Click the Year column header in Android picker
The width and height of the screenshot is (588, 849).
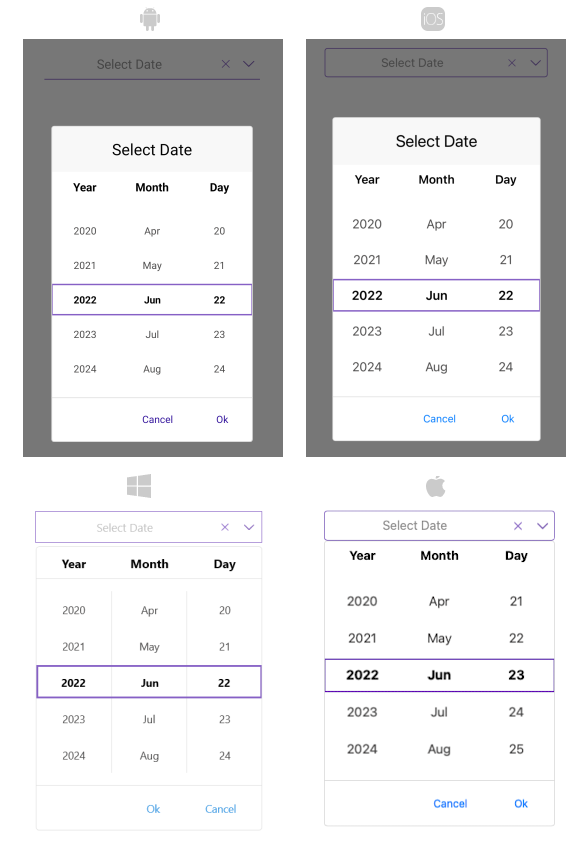[84, 187]
